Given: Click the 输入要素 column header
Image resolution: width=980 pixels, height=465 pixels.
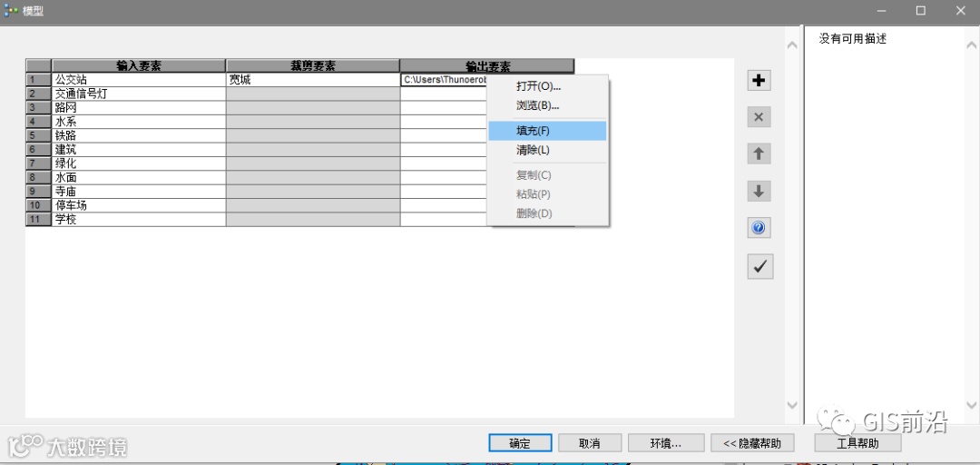Looking at the screenshot, I should (139, 65).
